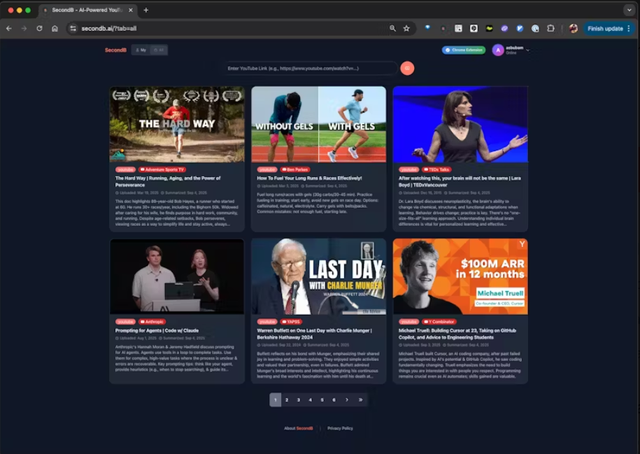Viewport: 640px width, 454px height.
Task: Expand the tab search dropdown arrow
Action: pos(629,10)
